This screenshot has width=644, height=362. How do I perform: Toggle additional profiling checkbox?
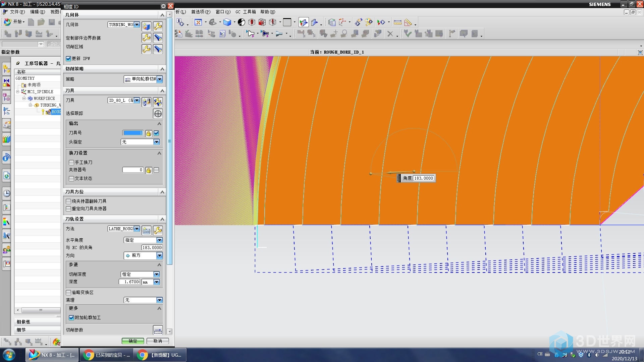tap(71, 318)
